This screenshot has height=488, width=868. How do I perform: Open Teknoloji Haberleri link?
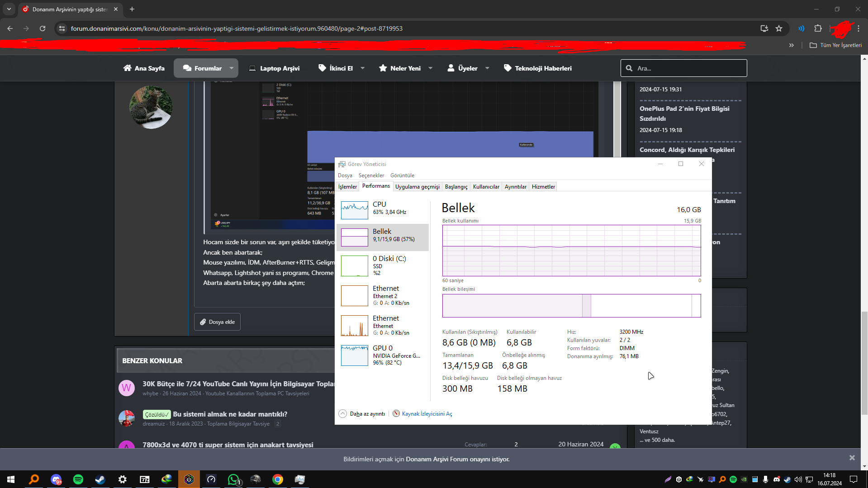(537, 68)
